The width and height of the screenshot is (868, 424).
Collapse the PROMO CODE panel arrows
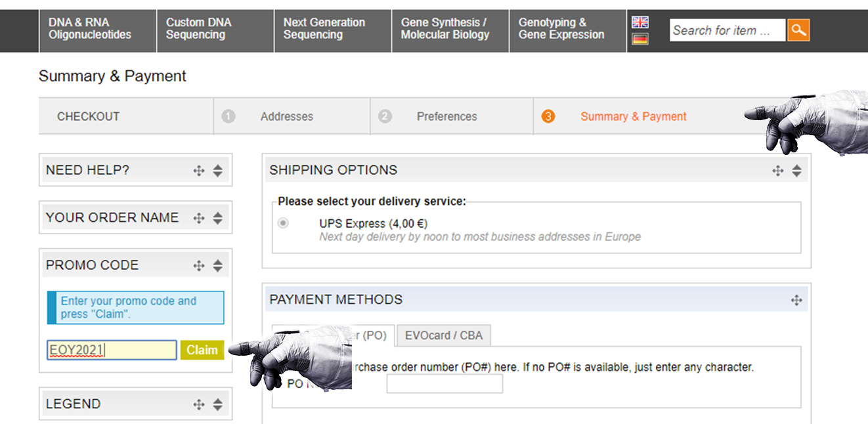coord(218,266)
